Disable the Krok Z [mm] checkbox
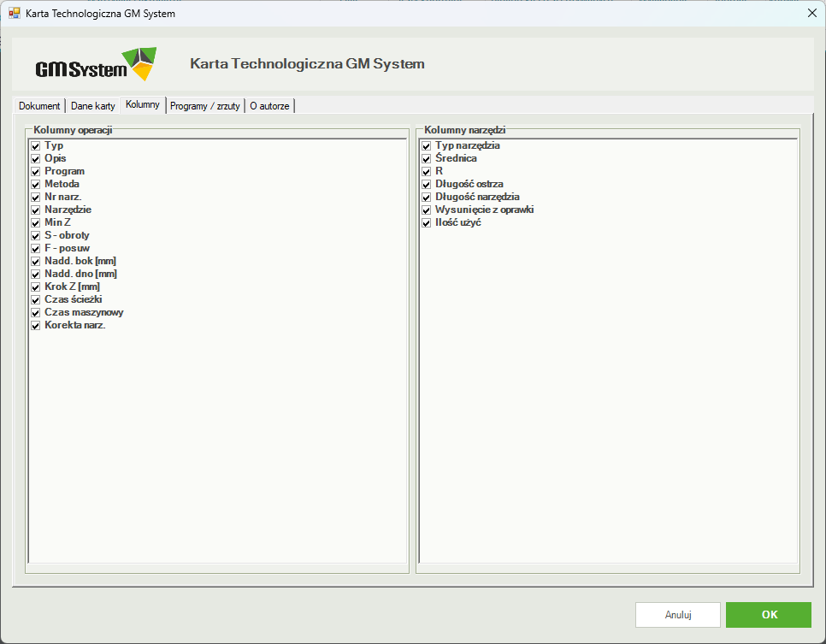Viewport: 826px width, 644px height. tap(36, 287)
